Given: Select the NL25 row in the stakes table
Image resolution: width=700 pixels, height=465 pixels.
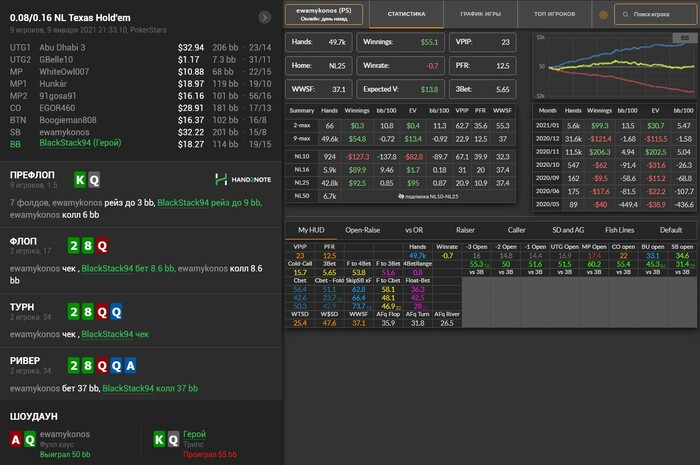Looking at the screenshot, I should tap(400, 183).
